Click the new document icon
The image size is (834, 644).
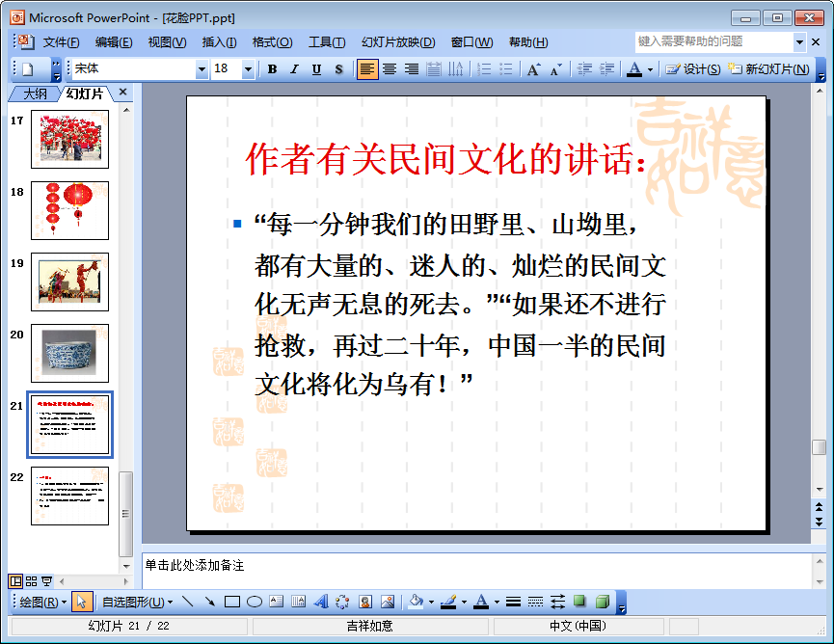(x=28, y=69)
